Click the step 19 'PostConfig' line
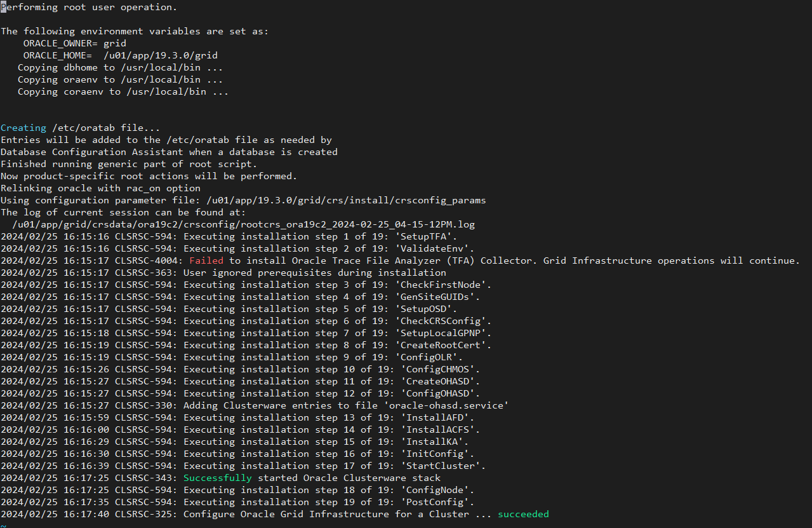 [237, 502]
